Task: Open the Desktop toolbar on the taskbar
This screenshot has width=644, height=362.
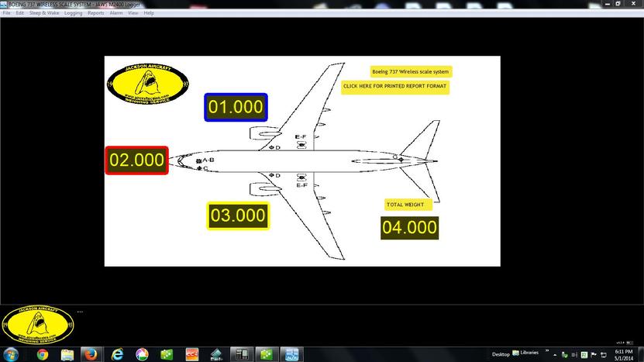Action: point(501,354)
